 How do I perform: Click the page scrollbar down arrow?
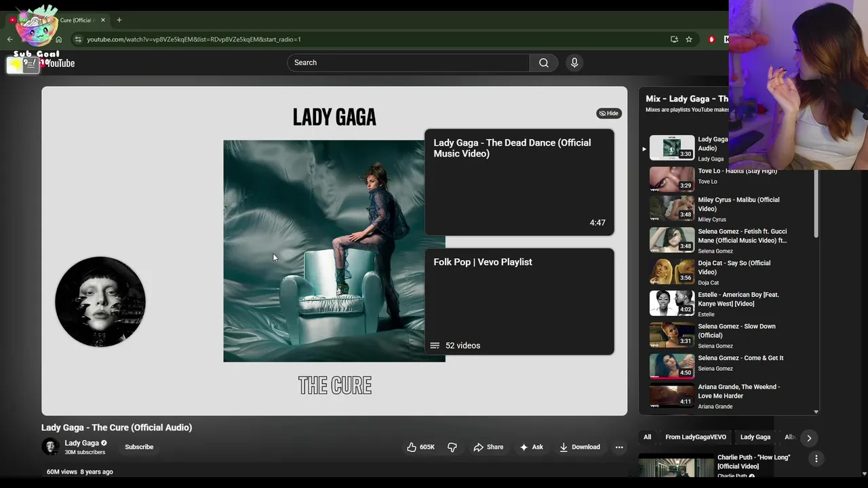863,474
